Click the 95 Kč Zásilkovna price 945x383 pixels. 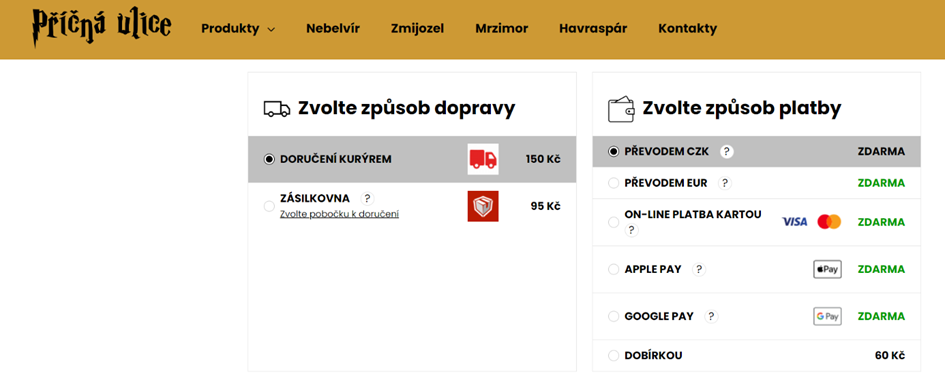click(x=545, y=206)
